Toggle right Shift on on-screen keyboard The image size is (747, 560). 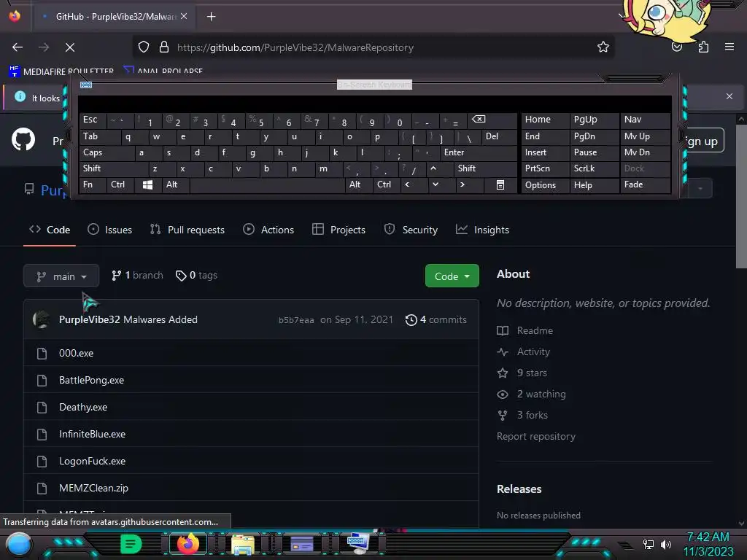point(485,168)
